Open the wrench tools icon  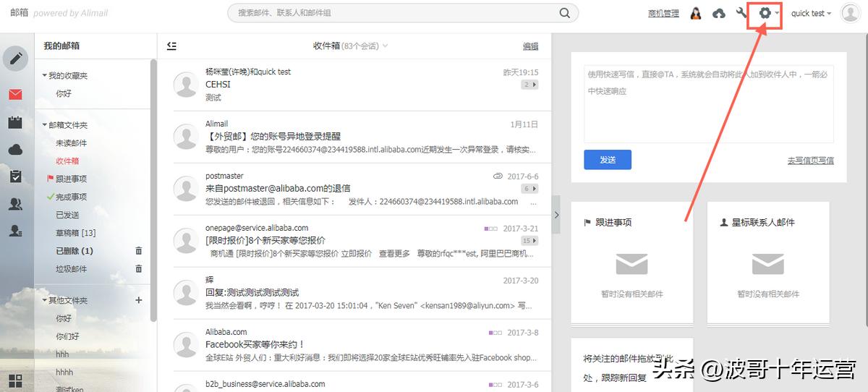(x=741, y=13)
